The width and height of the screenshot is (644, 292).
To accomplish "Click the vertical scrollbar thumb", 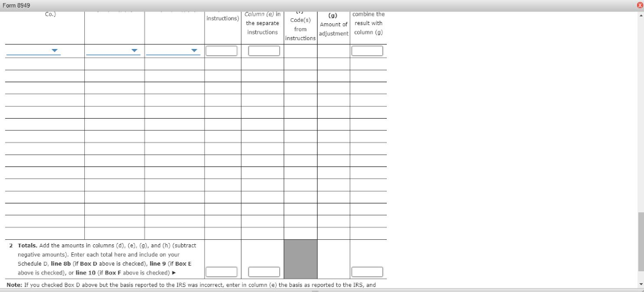I will [x=641, y=242].
